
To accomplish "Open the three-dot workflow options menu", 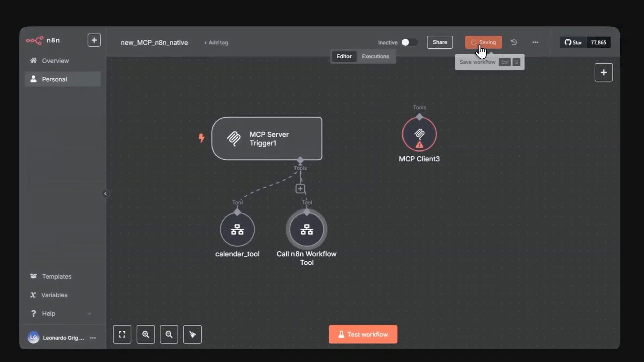I will point(535,42).
